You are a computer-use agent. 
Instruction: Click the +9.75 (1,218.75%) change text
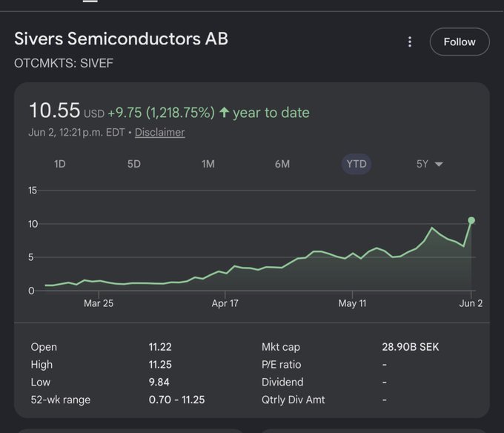[x=161, y=113]
